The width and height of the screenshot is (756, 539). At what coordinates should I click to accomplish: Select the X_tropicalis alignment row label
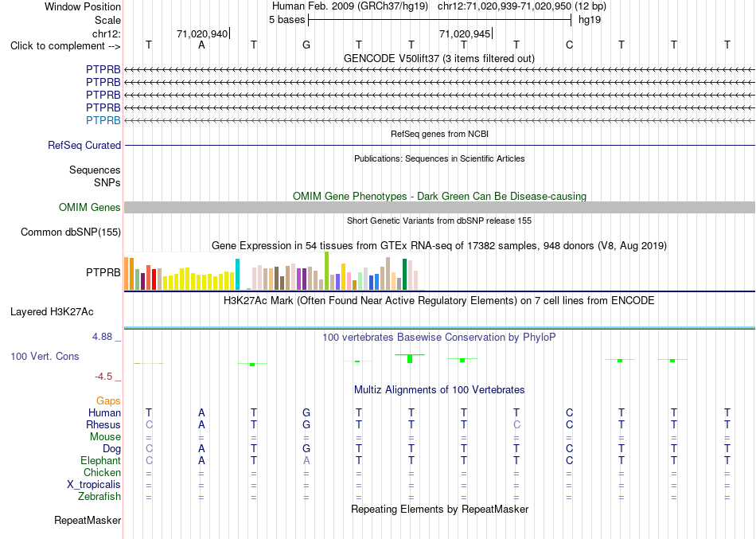(94, 485)
